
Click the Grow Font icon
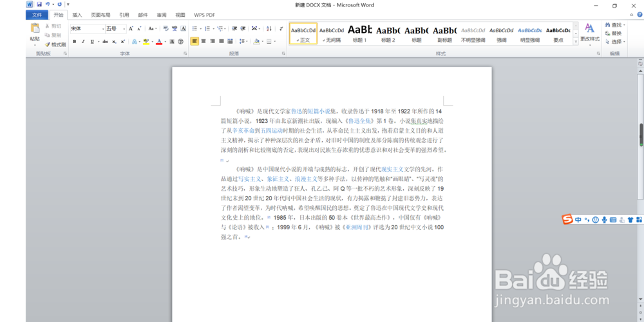tap(131, 28)
